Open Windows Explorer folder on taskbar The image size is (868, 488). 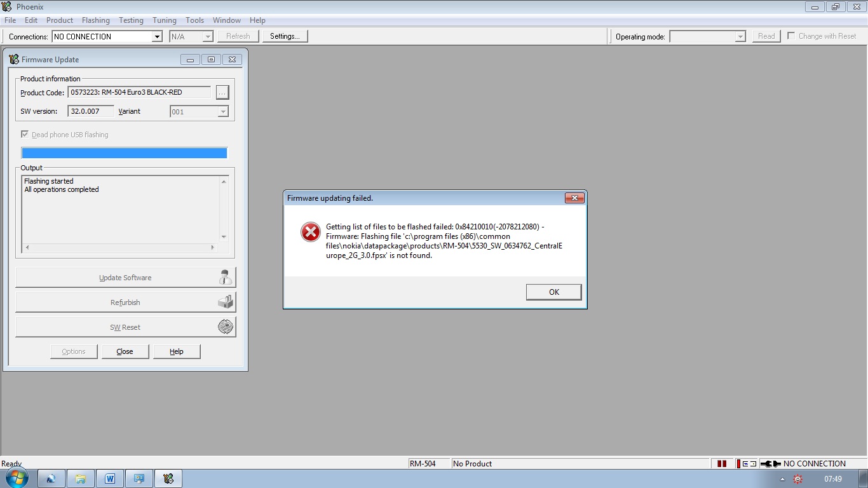pyautogui.click(x=81, y=478)
